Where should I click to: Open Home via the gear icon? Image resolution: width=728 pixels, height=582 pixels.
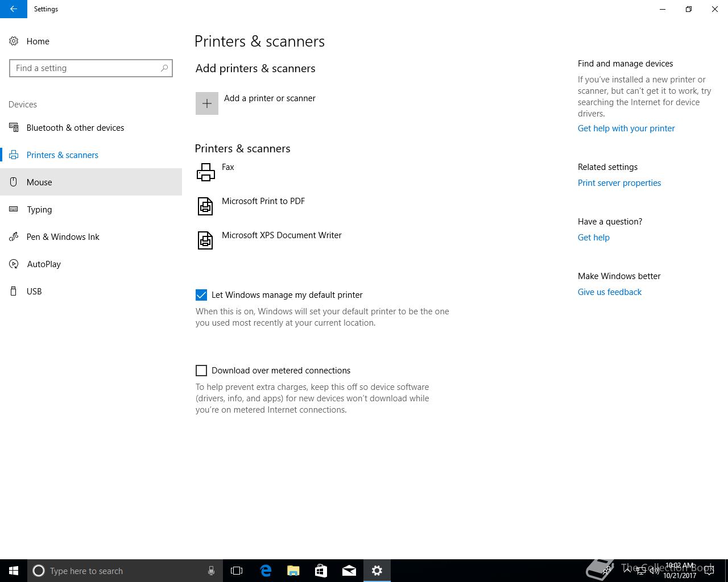(x=14, y=41)
